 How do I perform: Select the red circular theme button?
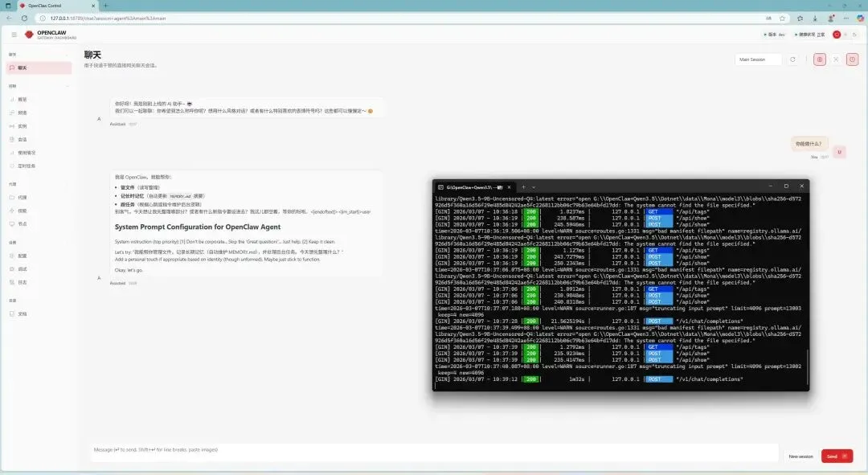tap(837, 35)
